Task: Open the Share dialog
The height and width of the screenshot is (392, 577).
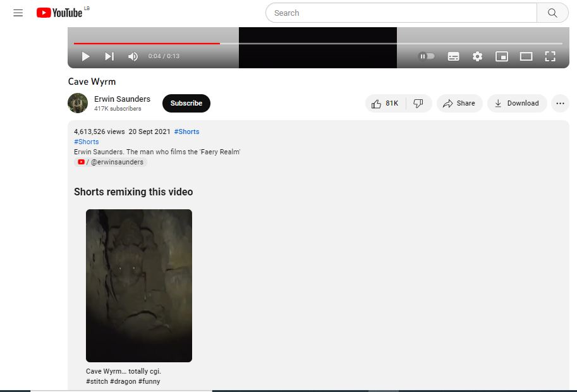Action: pos(459,103)
